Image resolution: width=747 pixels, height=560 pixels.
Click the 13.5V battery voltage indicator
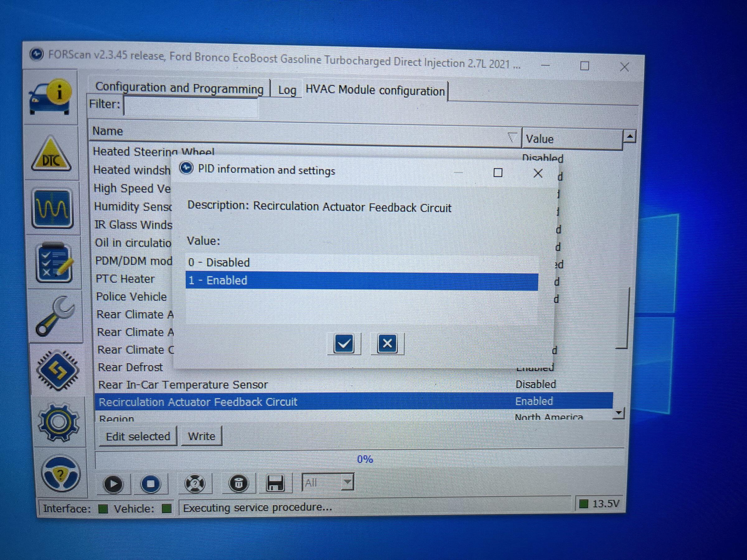pyautogui.click(x=600, y=504)
